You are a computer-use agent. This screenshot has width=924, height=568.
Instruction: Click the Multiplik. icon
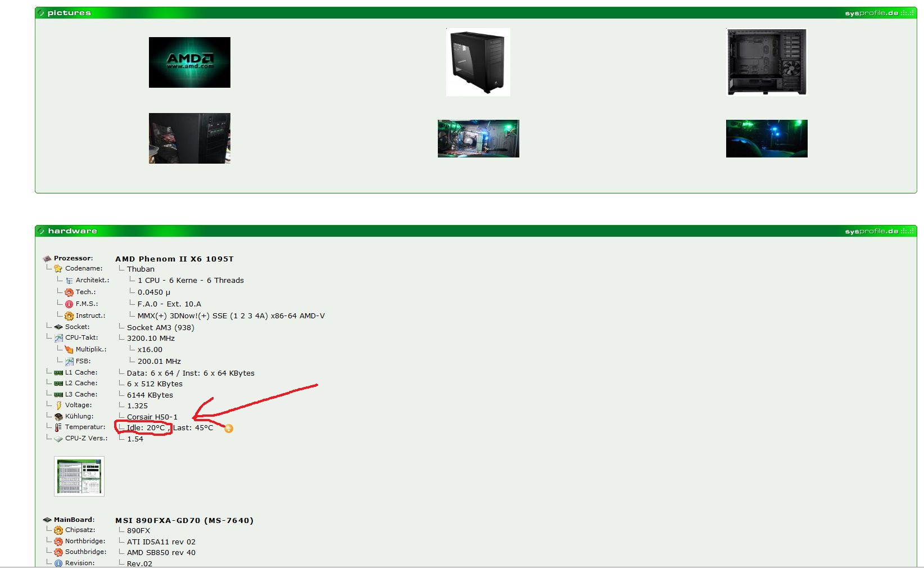(x=69, y=350)
